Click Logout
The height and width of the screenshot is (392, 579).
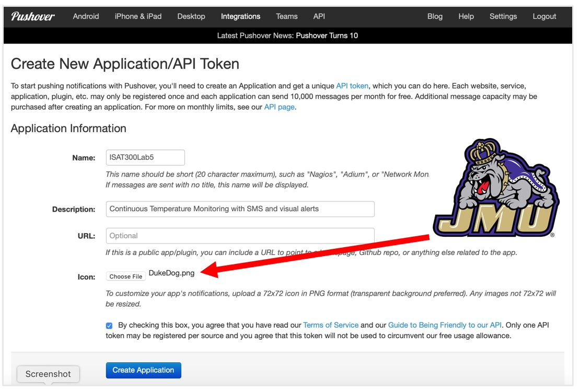pyautogui.click(x=545, y=16)
